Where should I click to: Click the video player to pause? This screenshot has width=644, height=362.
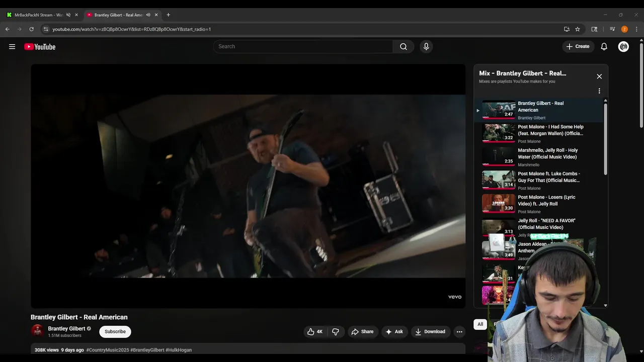248,186
